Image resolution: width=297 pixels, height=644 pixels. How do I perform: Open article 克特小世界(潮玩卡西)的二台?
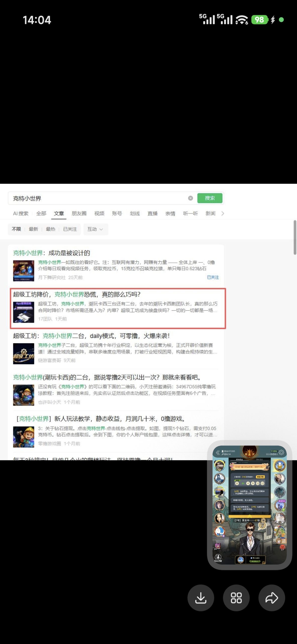click(107, 377)
